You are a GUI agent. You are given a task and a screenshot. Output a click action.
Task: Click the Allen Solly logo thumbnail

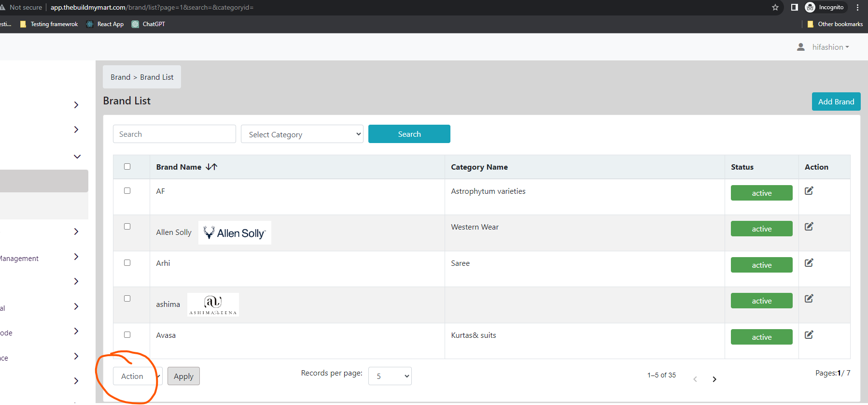[235, 232]
